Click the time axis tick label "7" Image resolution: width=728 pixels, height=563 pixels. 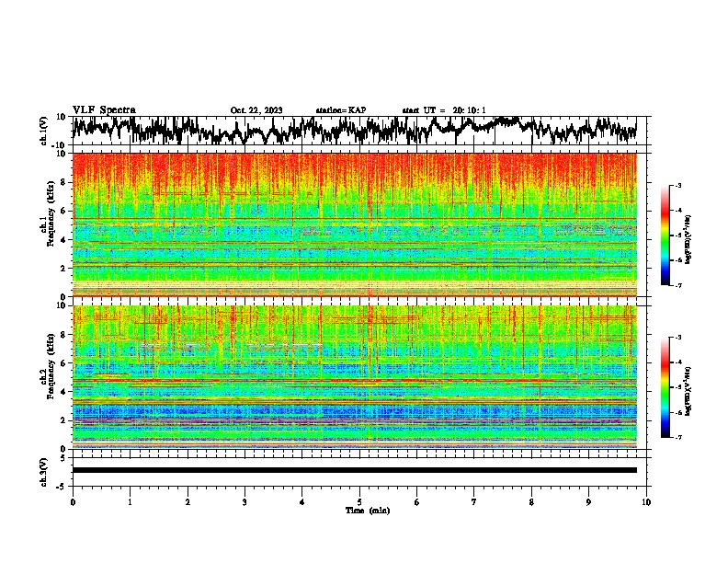pos(474,502)
